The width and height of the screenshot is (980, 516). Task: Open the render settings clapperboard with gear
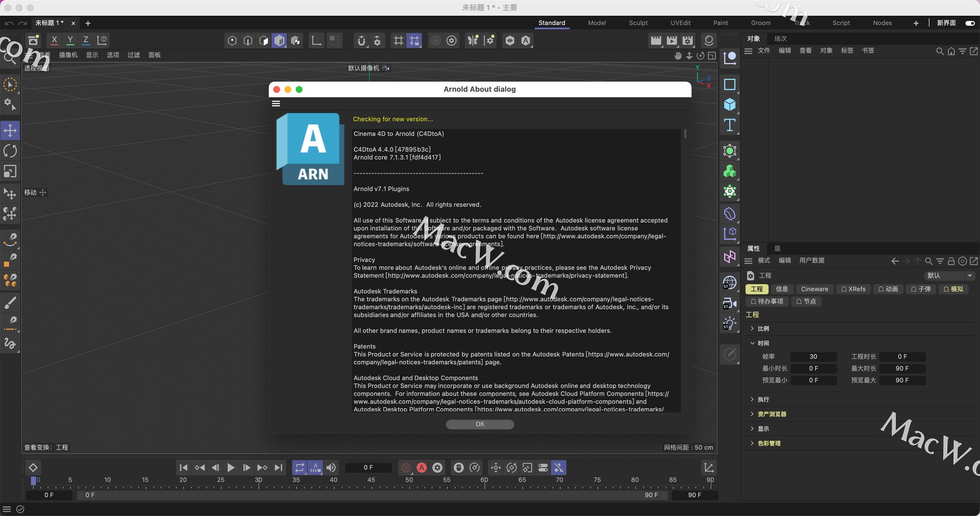pos(688,41)
